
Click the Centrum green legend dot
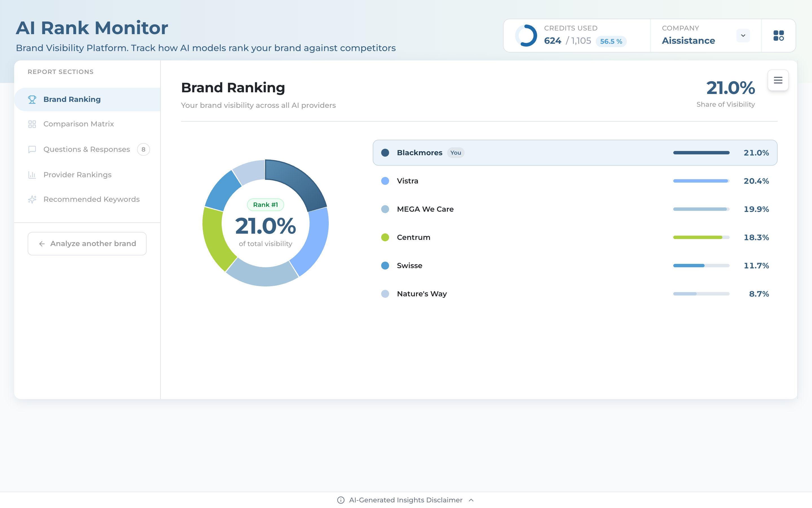[x=385, y=238]
